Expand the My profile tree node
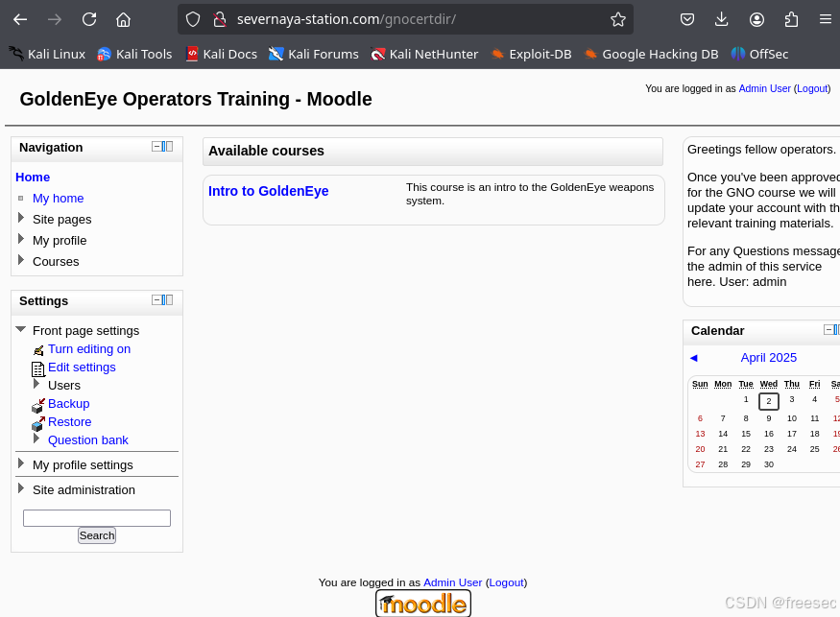This screenshot has height=617, width=840. (21, 239)
